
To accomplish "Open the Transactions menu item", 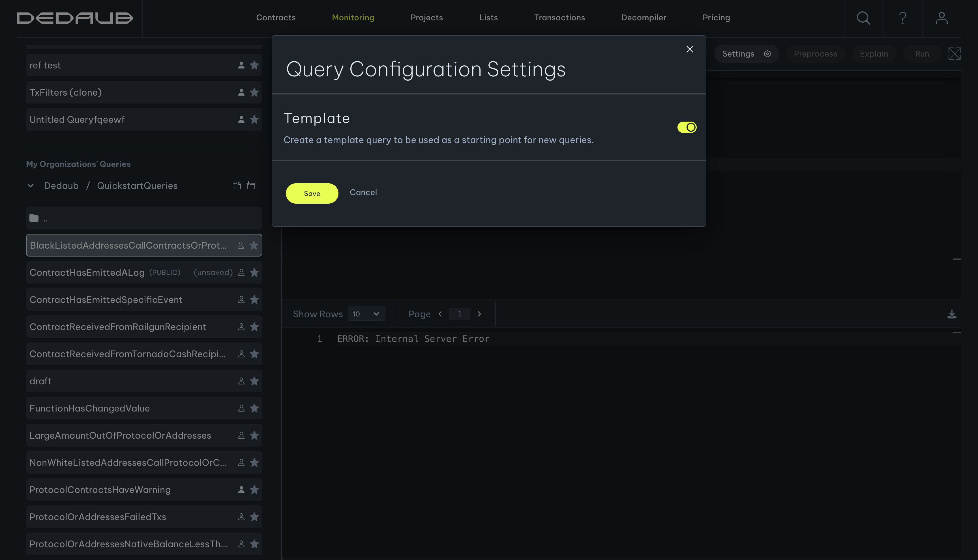I will coord(559,18).
